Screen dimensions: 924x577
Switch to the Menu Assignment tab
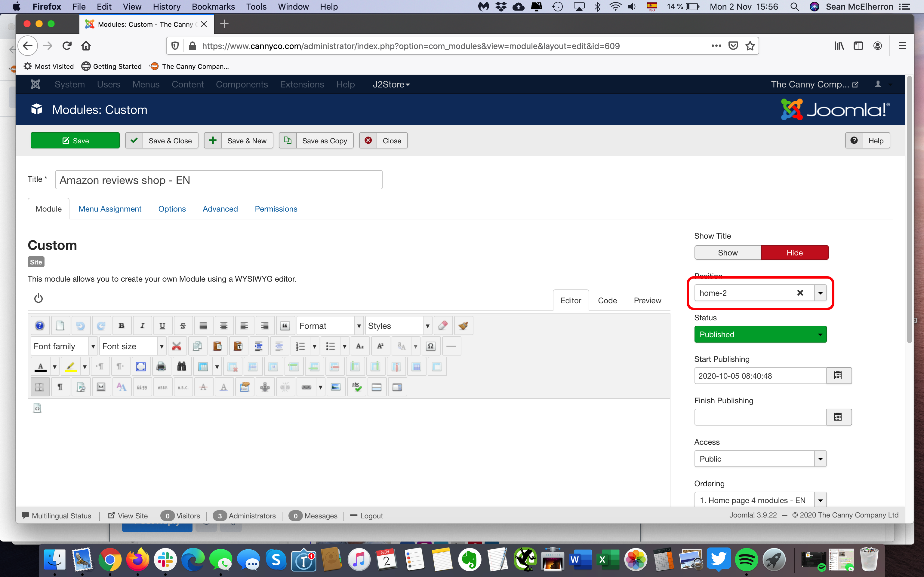[110, 209]
